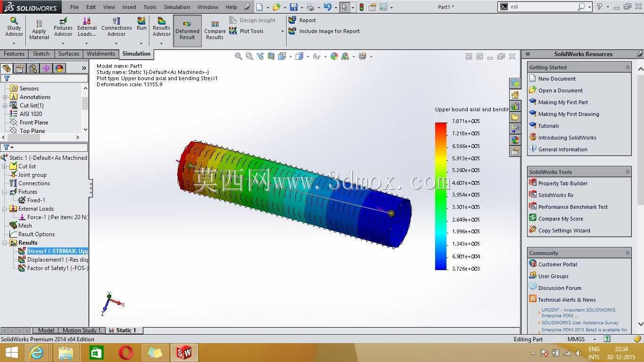The height and width of the screenshot is (362, 644).
Task: Select the Zoom to Area tool
Action: pyautogui.click(x=249, y=56)
